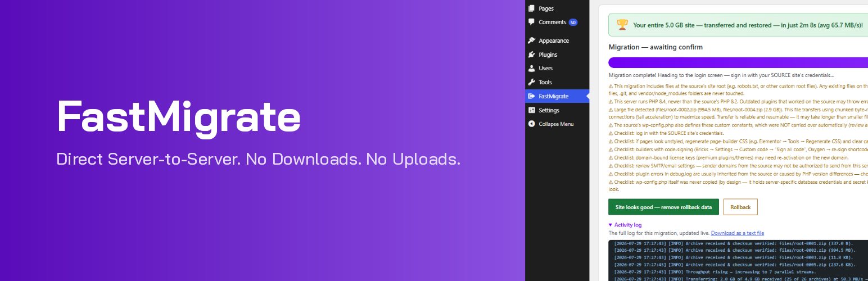This screenshot has height=281, width=868.
Task: Click the Large file detected warning line
Action: click(738, 113)
